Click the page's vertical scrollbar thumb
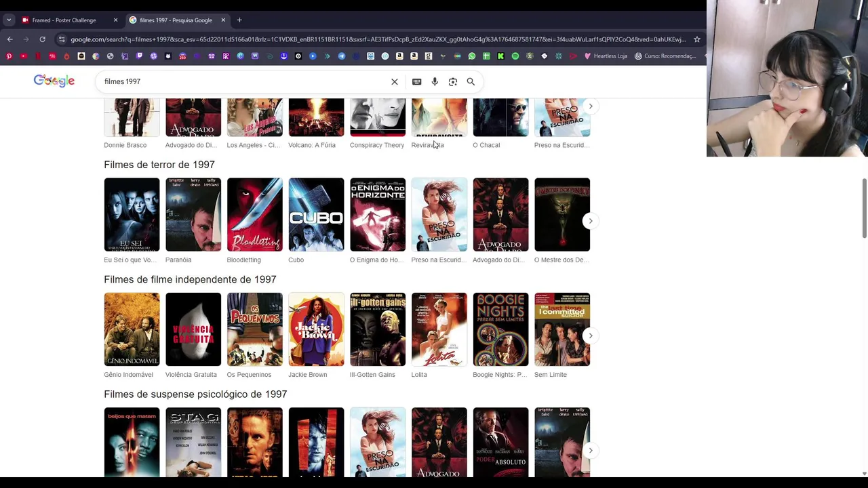868x488 pixels. (864, 208)
